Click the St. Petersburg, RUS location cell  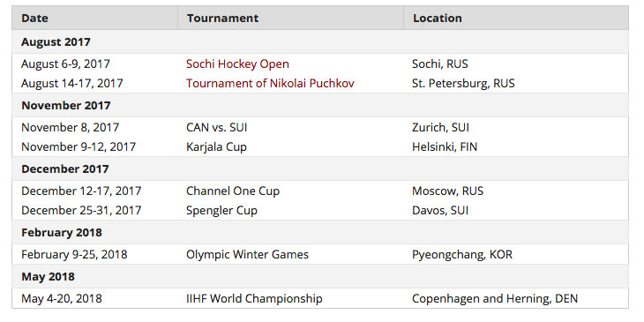tap(463, 84)
